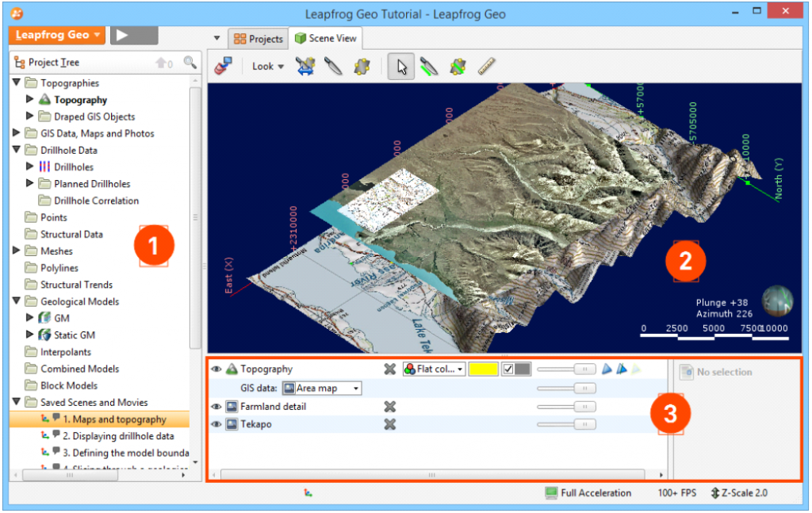Click the yellow colour swatch for Topography
This screenshot has height=513, width=812.
483,369
